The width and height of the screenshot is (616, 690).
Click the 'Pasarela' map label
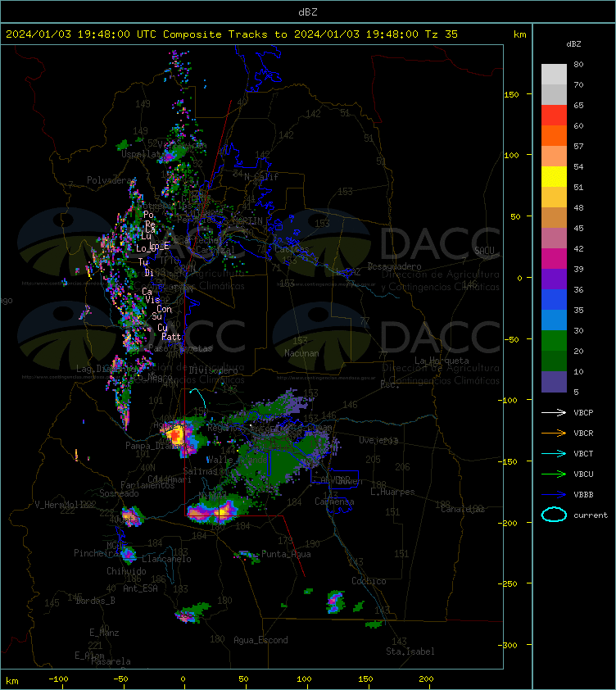(111, 661)
